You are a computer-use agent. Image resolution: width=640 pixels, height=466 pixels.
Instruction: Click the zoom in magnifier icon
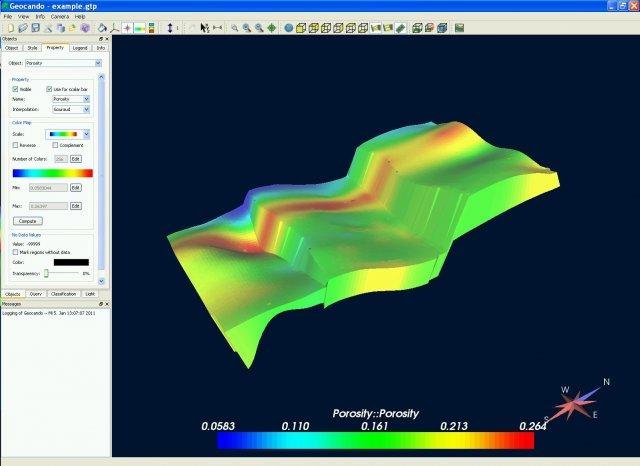point(247,28)
